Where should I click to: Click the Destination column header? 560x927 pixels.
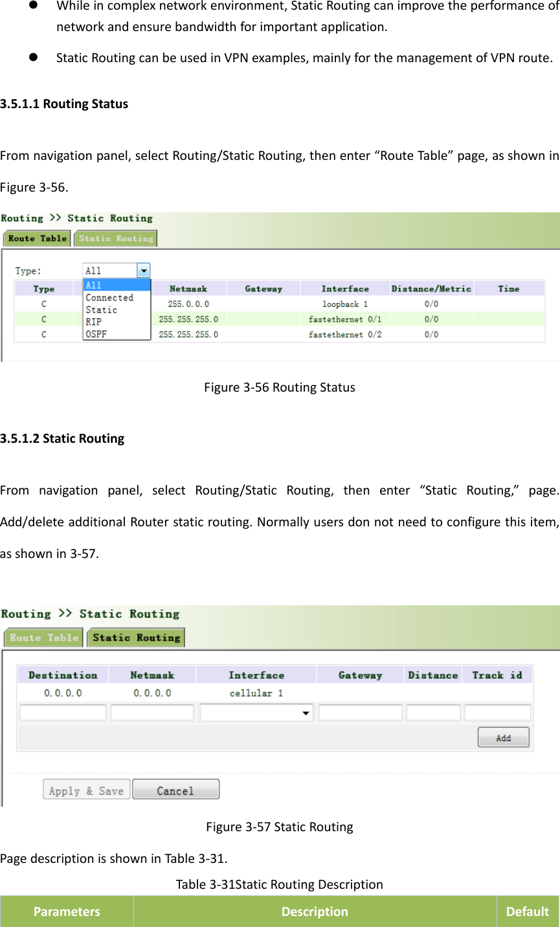(63, 675)
